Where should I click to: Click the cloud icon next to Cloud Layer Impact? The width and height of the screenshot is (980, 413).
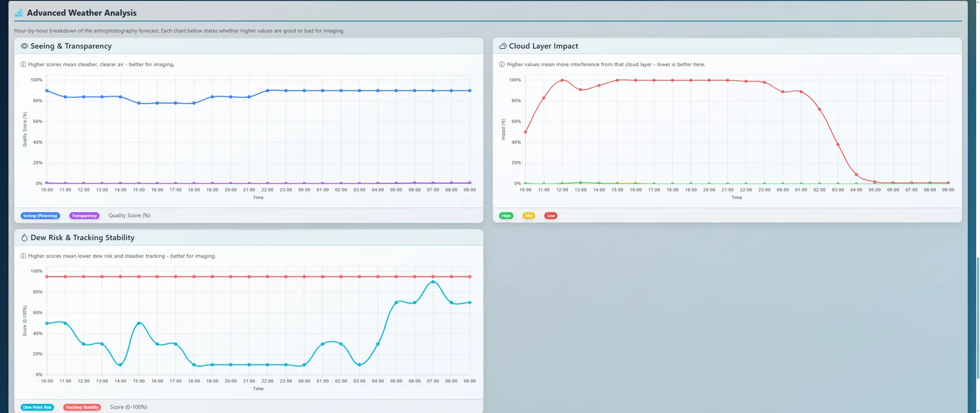pos(503,46)
